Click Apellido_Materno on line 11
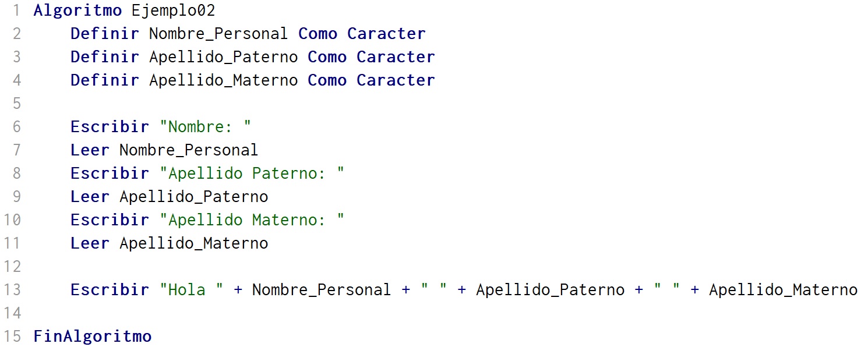Screen dimensions: 868x347 click(193, 243)
